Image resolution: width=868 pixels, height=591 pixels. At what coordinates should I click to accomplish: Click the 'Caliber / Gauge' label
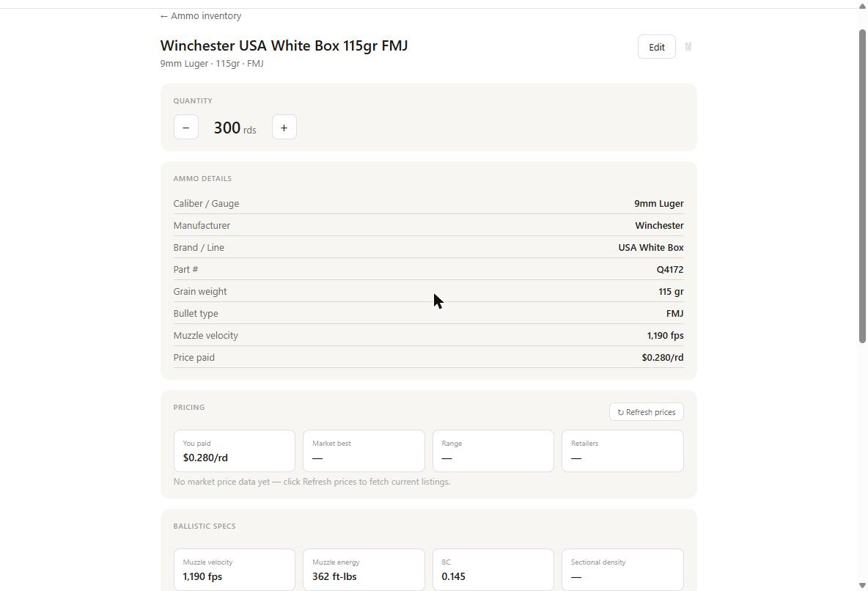(206, 203)
